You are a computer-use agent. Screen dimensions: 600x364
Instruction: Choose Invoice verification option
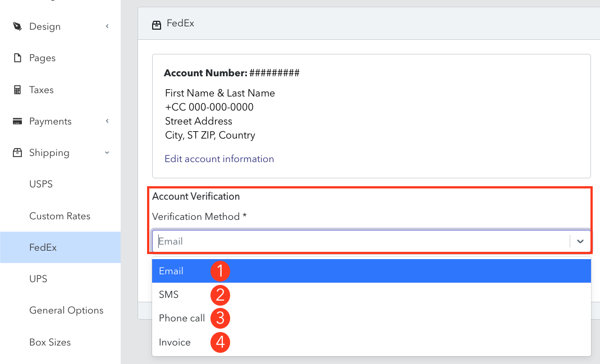click(371, 342)
